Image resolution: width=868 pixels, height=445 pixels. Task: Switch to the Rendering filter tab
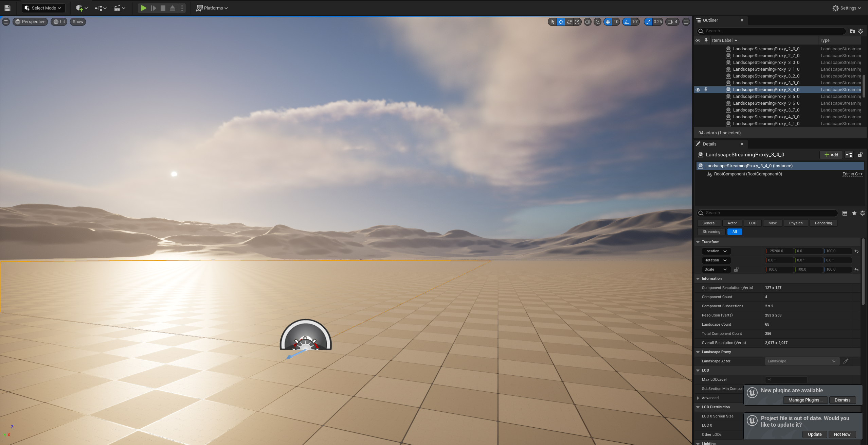[x=823, y=223]
